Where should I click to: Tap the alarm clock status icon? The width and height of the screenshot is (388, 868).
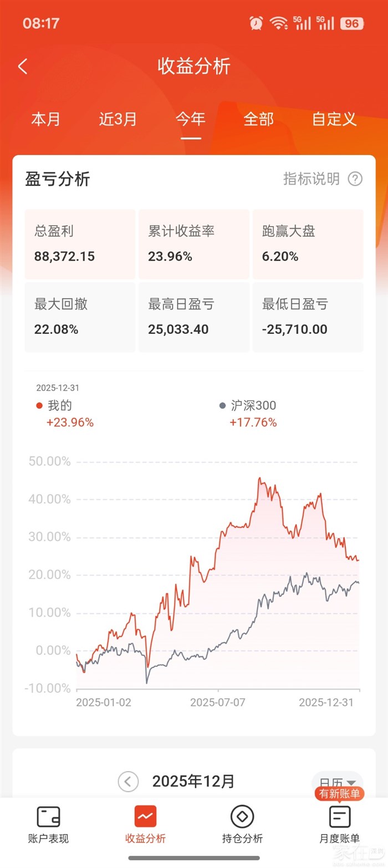256,23
